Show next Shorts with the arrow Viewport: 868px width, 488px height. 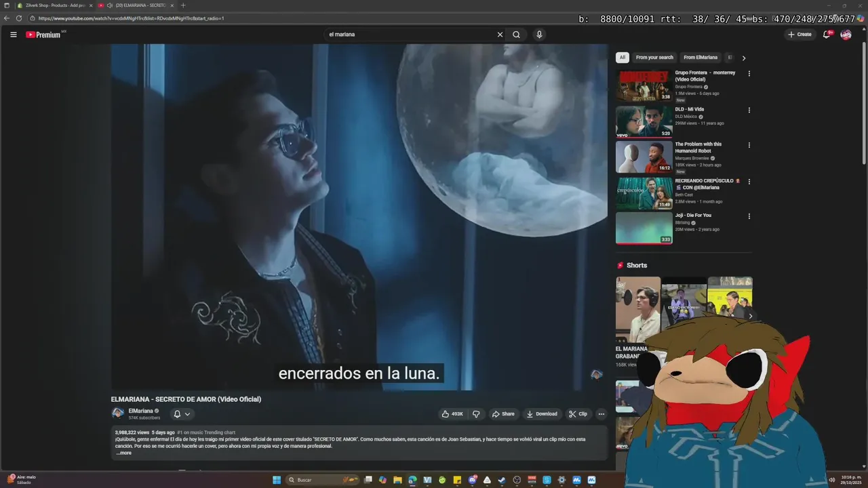tap(750, 316)
